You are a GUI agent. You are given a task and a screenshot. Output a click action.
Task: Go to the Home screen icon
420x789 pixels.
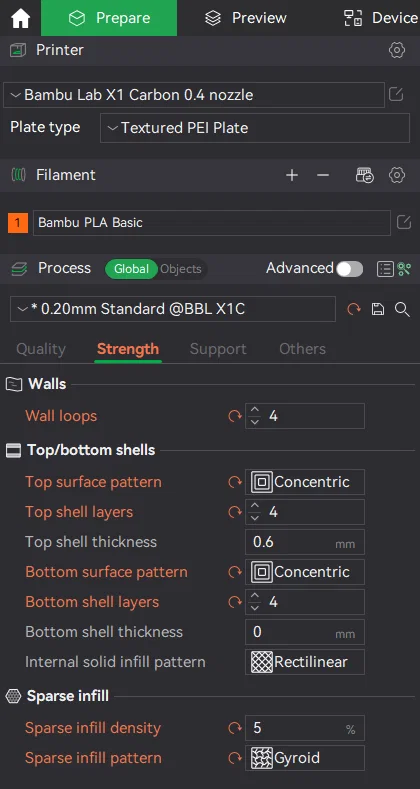pyautogui.click(x=20, y=18)
